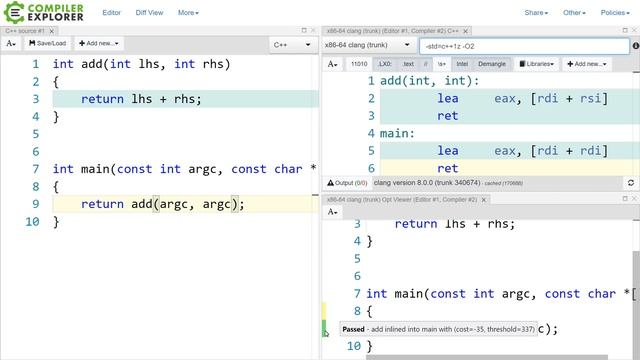Image resolution: width=640 pixels, height=360 pixels.
Task: Click the recompile refresh icon
Action: (x=631, y=183)
